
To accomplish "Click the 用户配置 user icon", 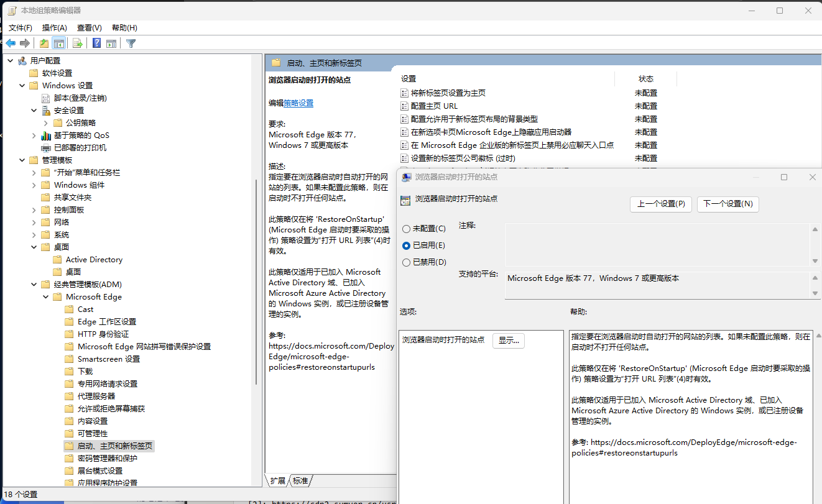I will [x=22, y=61].
